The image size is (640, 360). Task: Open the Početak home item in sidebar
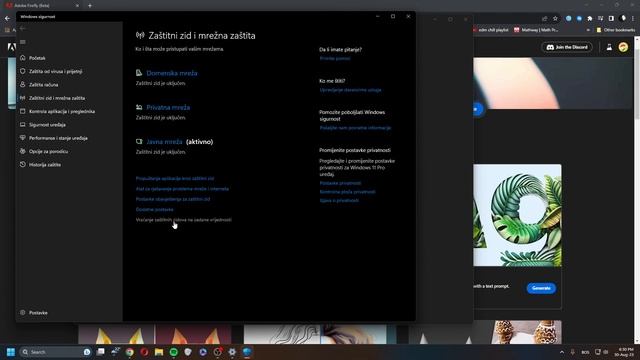tap(37, 58)
